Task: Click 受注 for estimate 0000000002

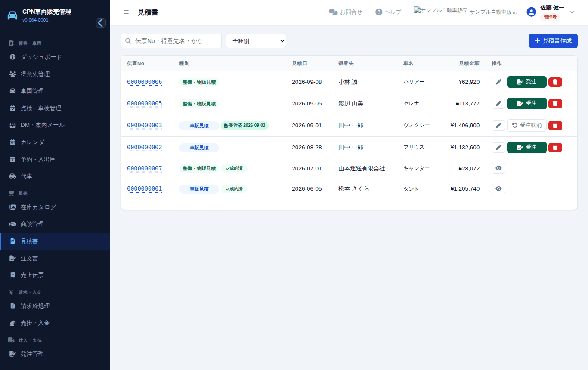Action: (x=527, y=147)
